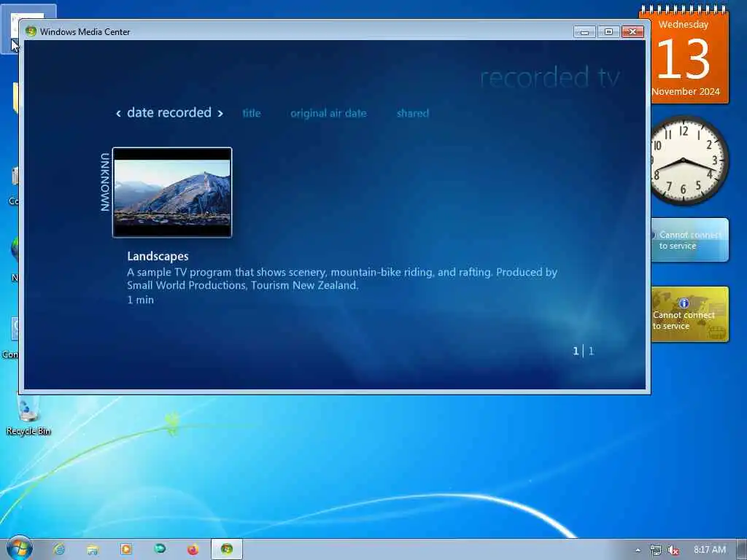747x560 pixels.
Task: Show hidden system tray icons
Action: click(638, 550)
